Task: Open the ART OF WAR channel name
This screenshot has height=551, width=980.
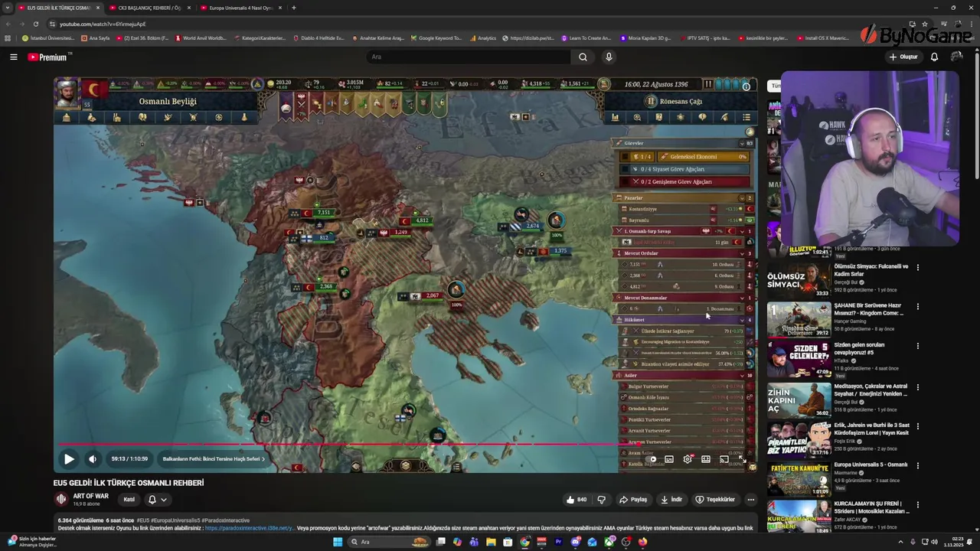Action: (x=90, y=496)
